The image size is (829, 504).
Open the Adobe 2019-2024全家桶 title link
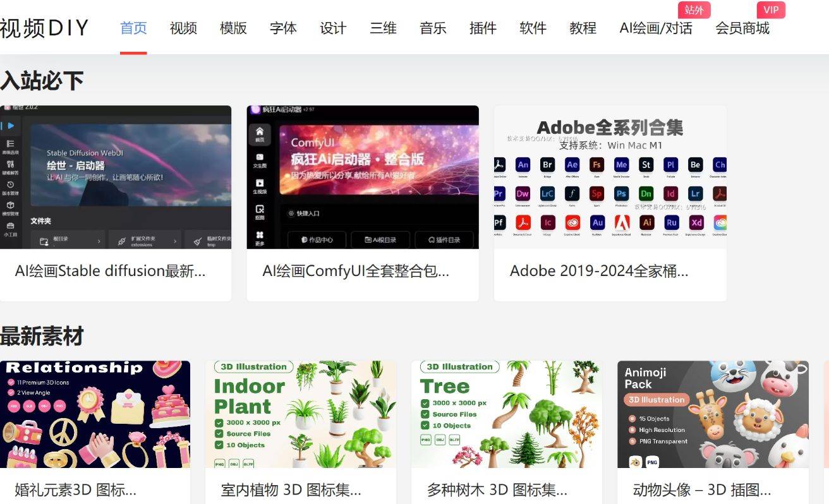[599, 271]
